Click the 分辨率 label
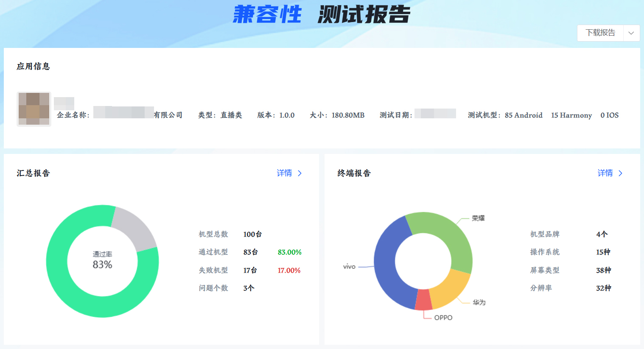Viewport: 644px width, 349px height. [541, 288]
